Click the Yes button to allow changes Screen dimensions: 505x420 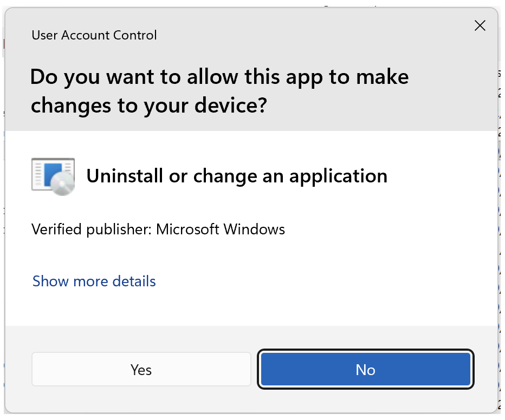click(x=141, y=370)
